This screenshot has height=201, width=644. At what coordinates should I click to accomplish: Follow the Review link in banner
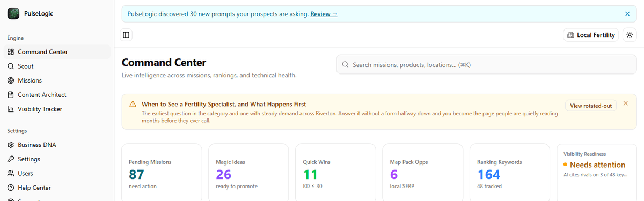pyautogui.click(x=324, y=14)
